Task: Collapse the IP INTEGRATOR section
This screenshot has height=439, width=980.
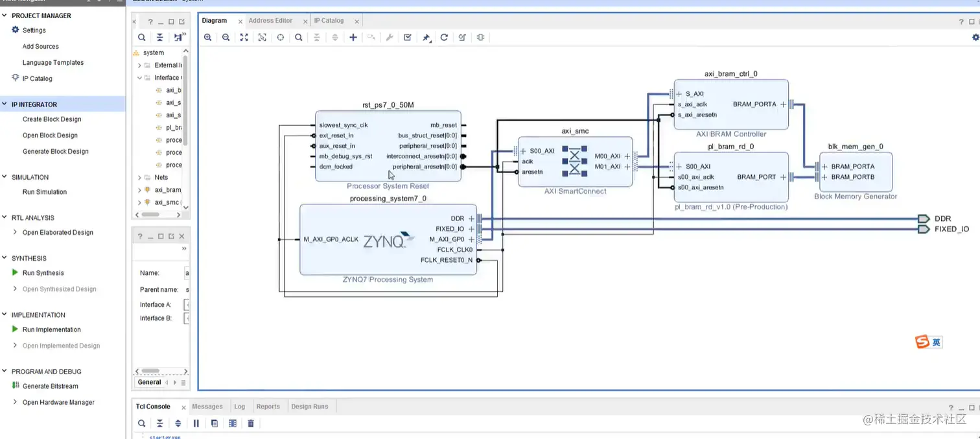Action: 5,104
